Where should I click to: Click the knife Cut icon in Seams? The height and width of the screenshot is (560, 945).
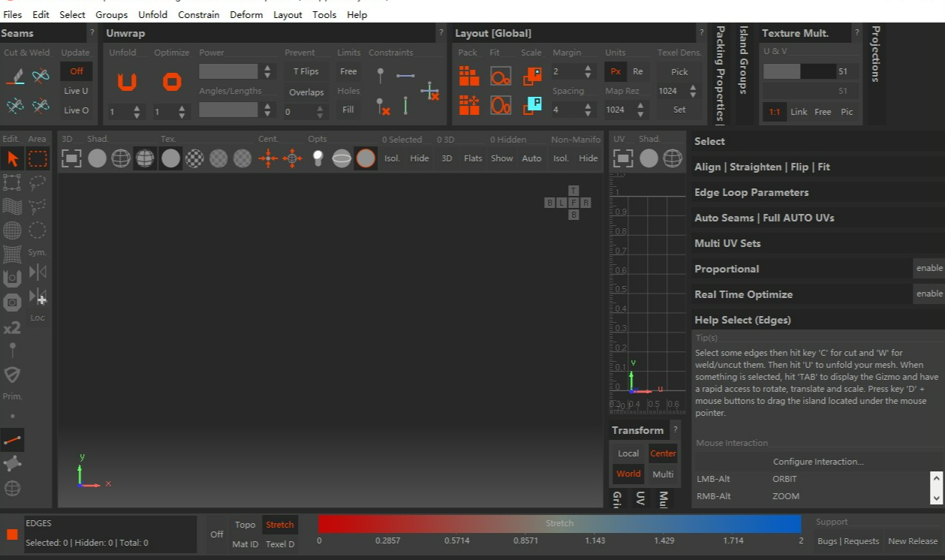[15, 76]
